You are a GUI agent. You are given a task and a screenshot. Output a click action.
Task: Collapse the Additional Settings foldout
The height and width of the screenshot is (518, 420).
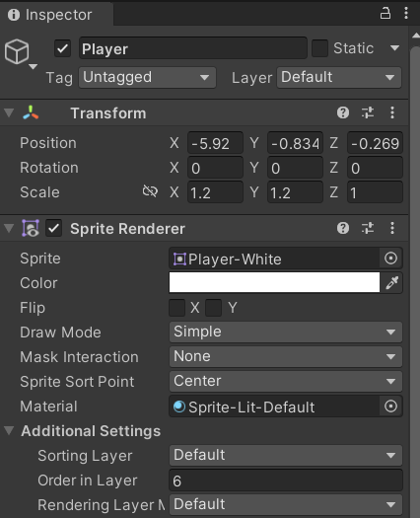9,431
